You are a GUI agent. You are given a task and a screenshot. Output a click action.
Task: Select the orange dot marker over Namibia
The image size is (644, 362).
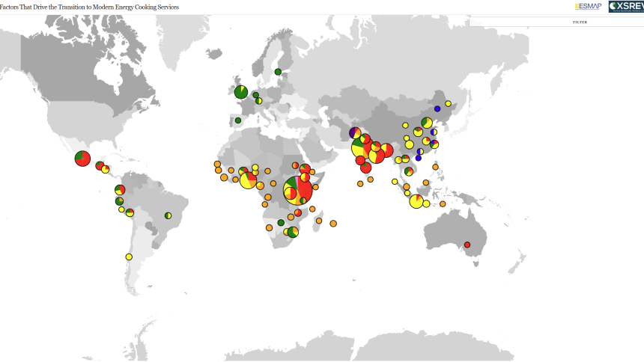tap(269, 228)
